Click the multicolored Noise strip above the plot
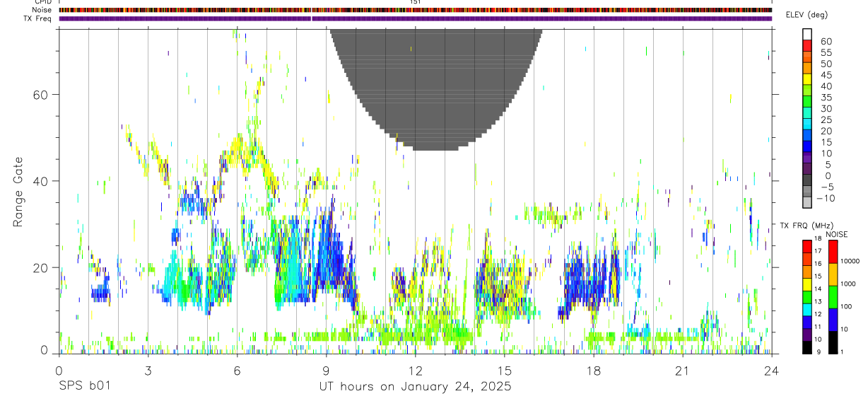 point(415,10)
